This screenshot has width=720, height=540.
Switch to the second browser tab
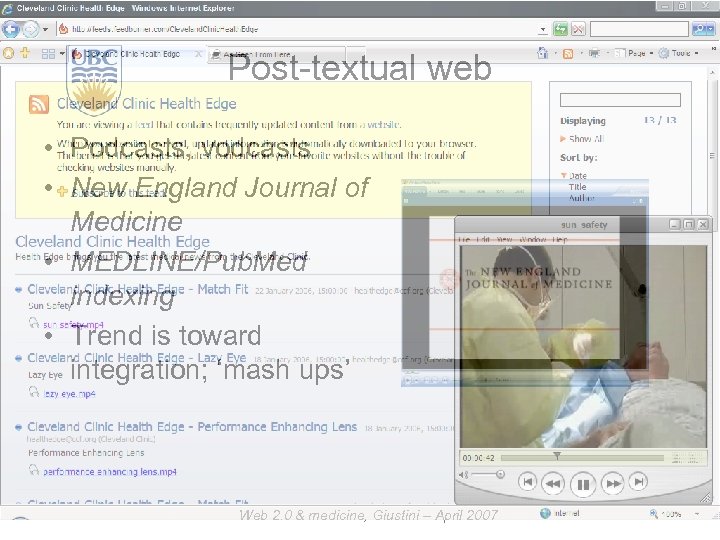pyautogui.click(x=276, y=54)
